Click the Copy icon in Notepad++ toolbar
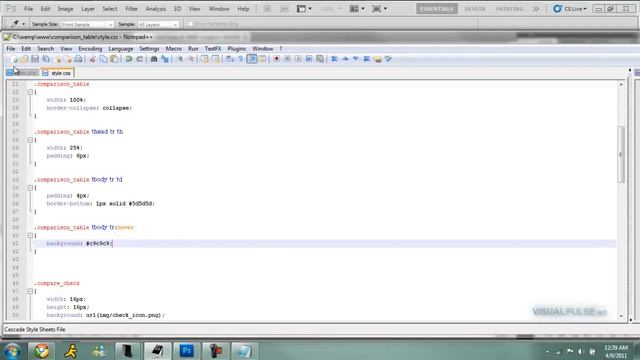Image resolution: width=640 pixels, height=360 pixels. 104,59
